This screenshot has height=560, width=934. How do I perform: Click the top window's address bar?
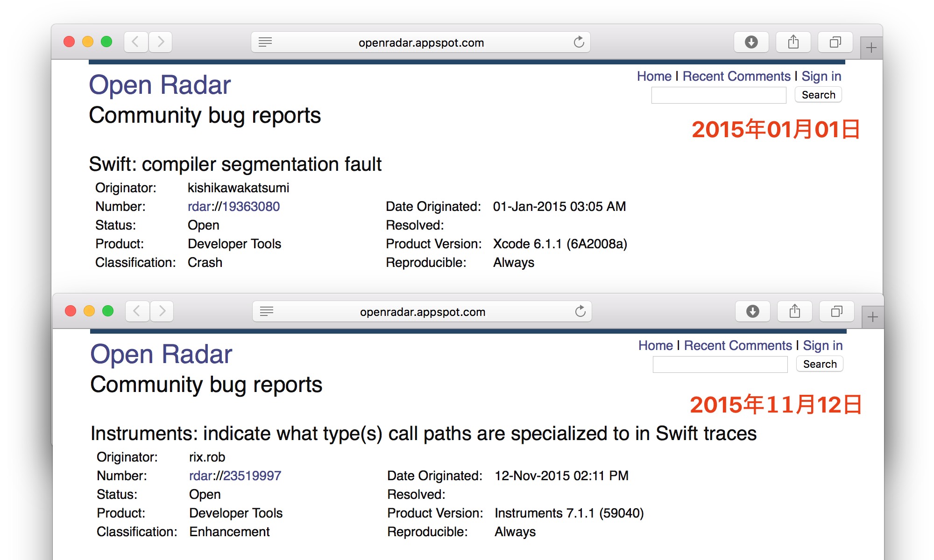click(x=421, y=42)
